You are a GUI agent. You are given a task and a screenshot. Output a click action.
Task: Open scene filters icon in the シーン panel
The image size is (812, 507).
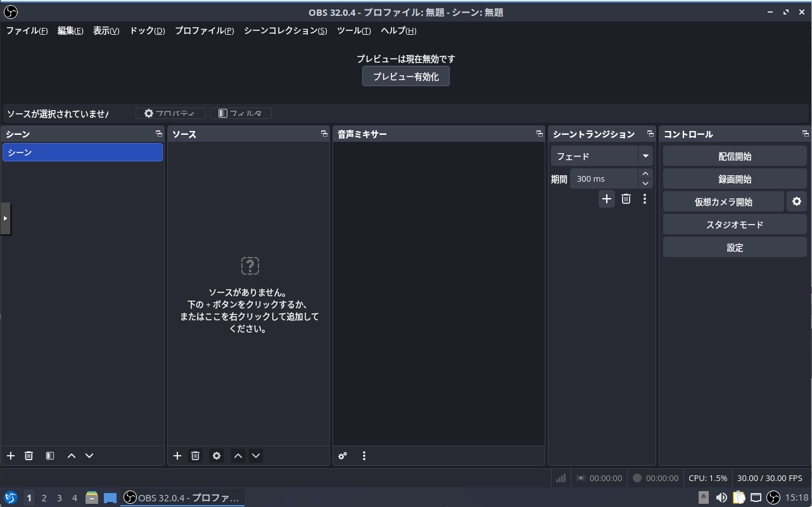50,456
